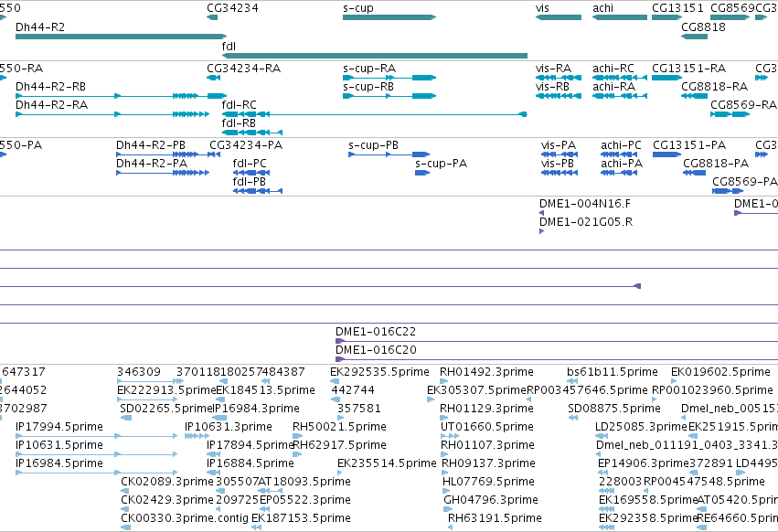Select the DME1-016C22 clone label
The height and width of the screenshot is (532, 778).
[x=376, y=332]
